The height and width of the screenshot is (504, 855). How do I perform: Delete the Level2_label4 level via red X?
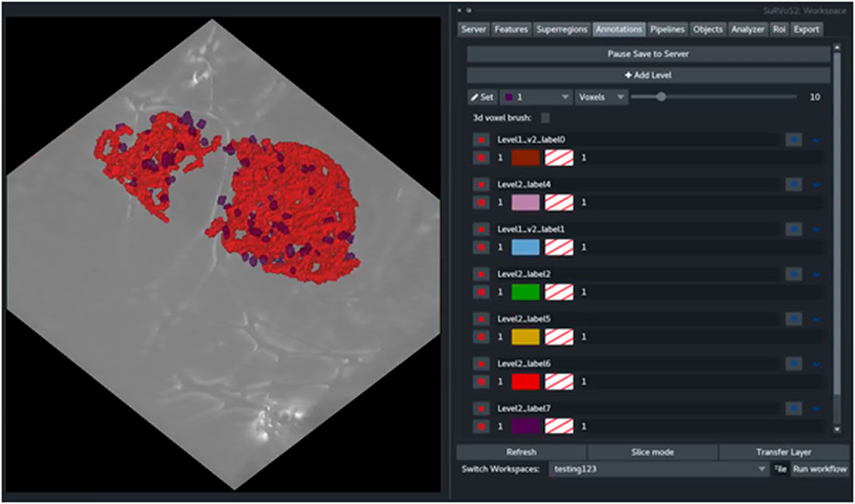pos(481,185)
